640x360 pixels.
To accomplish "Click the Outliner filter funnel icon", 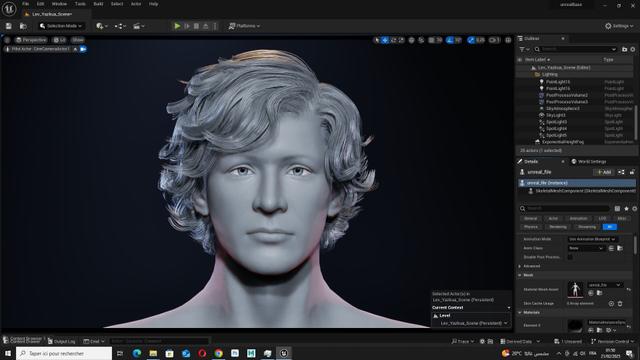I will click(x=524, y=49).
